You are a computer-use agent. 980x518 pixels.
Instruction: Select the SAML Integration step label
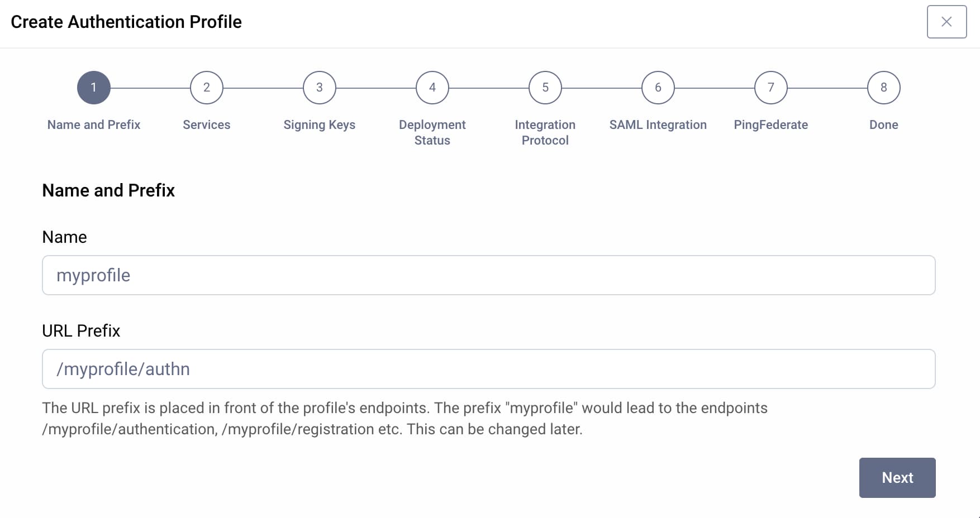click(658, 124)
